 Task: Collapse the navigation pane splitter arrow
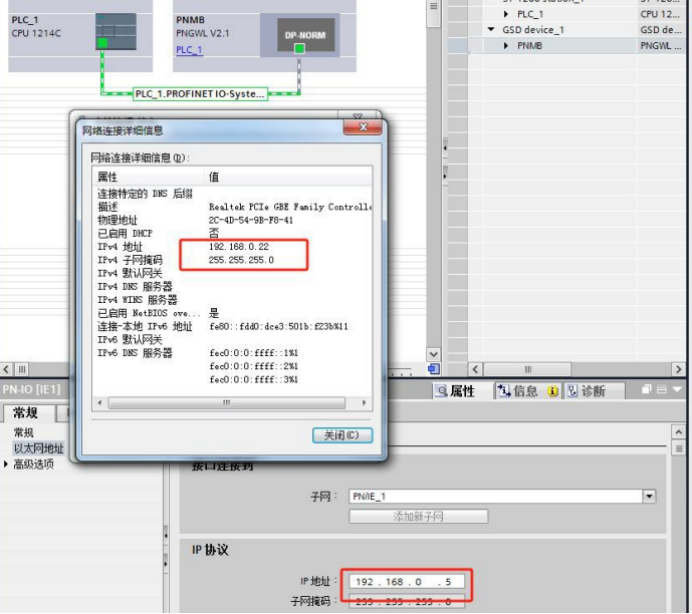(x=166, y=535)
